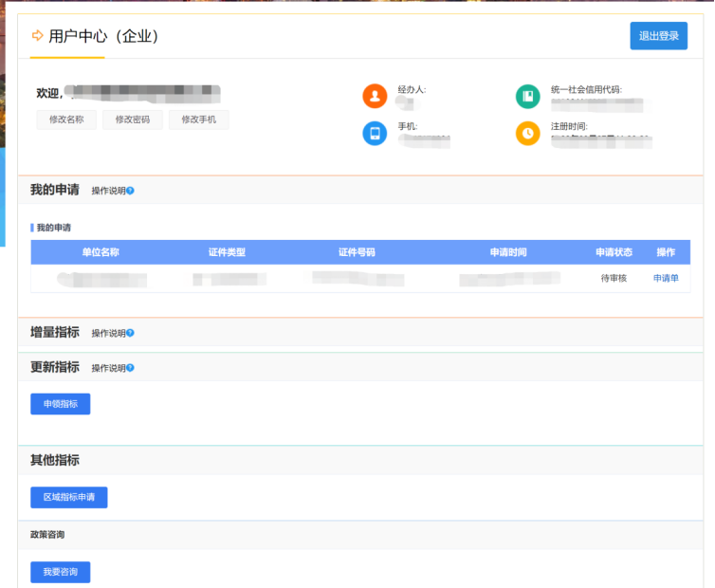The height and width of the screenshot is (588, 715).
Task: Click the 区域指标申请 button
Action: [x=69, y=498]
